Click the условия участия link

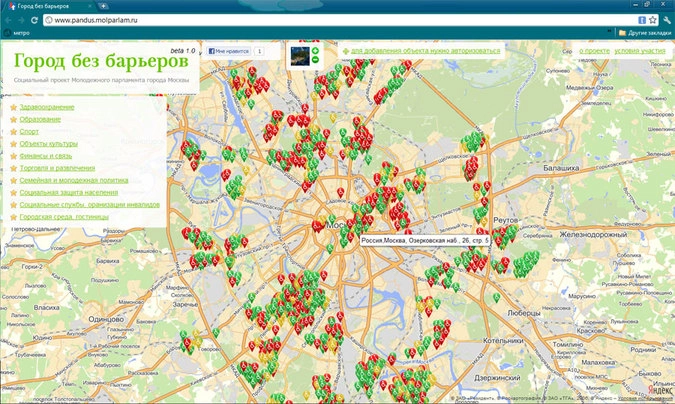(x=640, y=50)
